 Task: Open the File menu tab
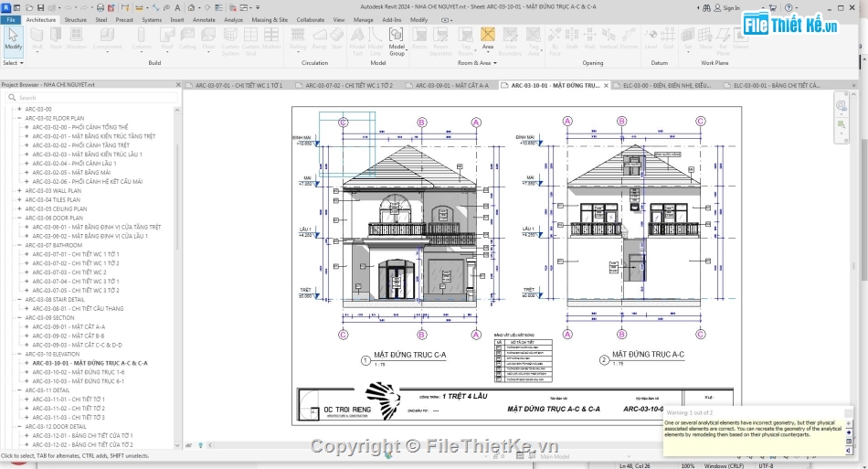11,19
